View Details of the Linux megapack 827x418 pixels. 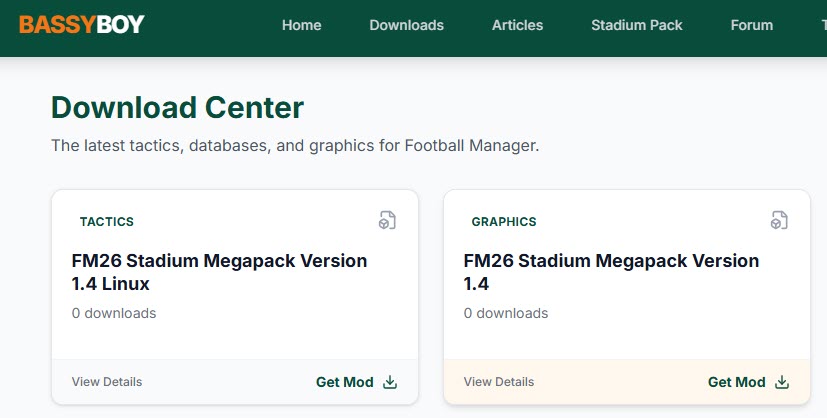107,382
